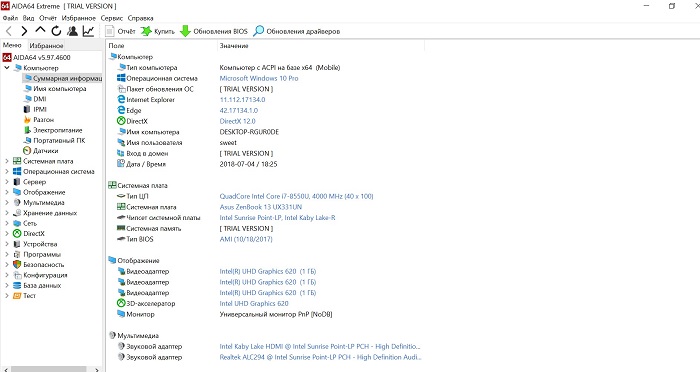The height and width of the screenshot is (372, 700).
Task: Open the Intel Kaby Lake HDMI audio link
Action: (320, 346)
